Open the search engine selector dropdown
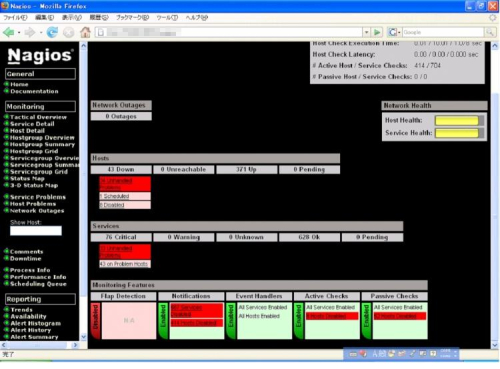 (394, 32)
